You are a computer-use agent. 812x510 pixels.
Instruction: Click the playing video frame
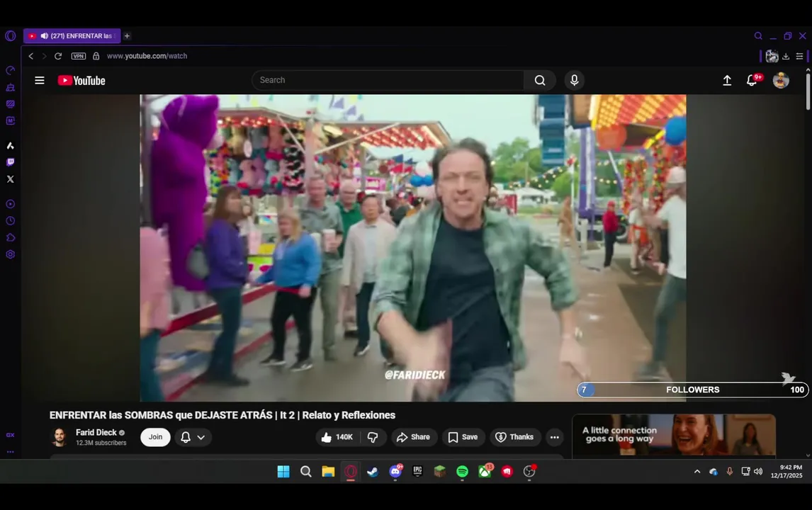pos(413,247)
